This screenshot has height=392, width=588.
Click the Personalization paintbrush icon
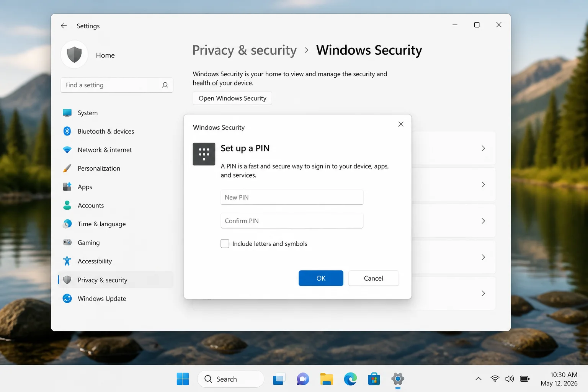(67, 168)
